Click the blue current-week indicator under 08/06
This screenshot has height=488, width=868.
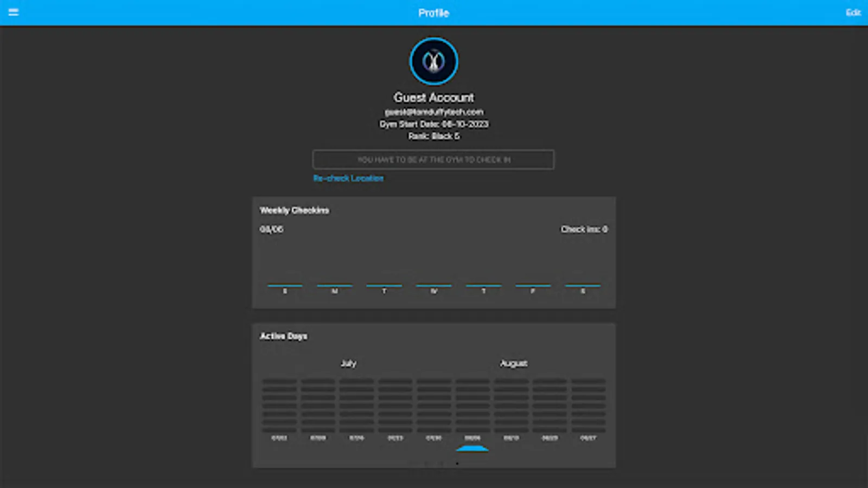pos(473,448)
